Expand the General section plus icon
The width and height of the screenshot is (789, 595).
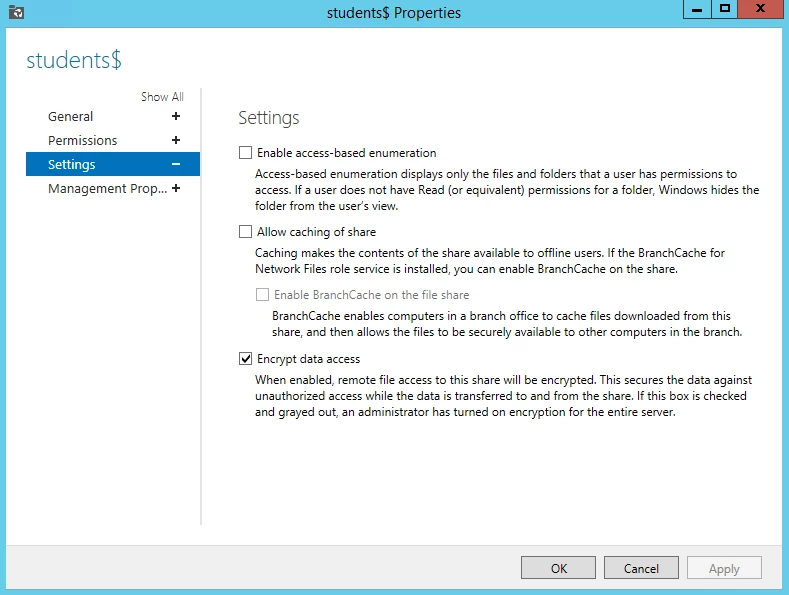[176, 116]
